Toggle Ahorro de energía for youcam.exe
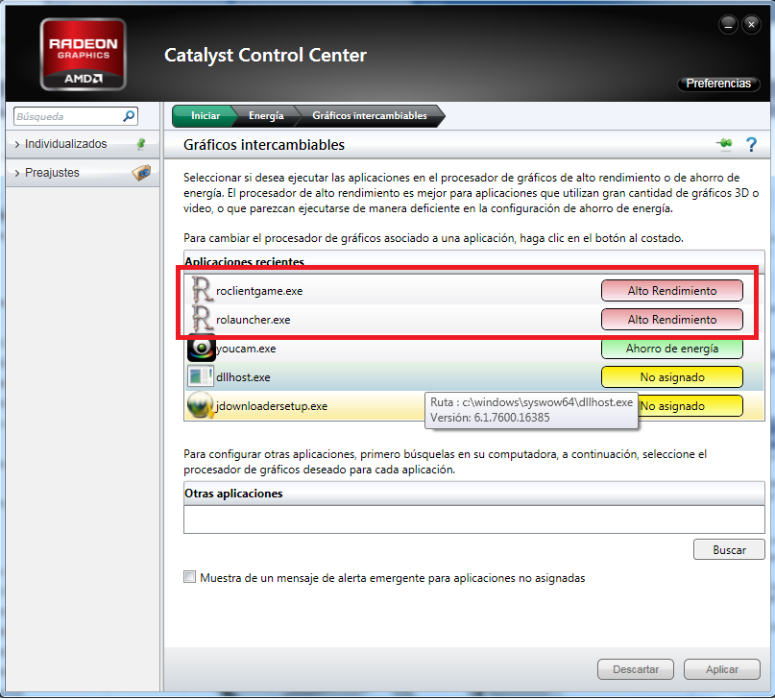Image resolution: width=775 pixels, height=700 pixels. [671, 349]
